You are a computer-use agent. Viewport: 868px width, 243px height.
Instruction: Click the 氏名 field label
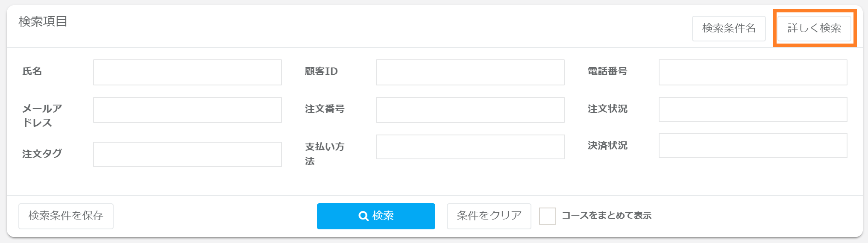[32, 71]
